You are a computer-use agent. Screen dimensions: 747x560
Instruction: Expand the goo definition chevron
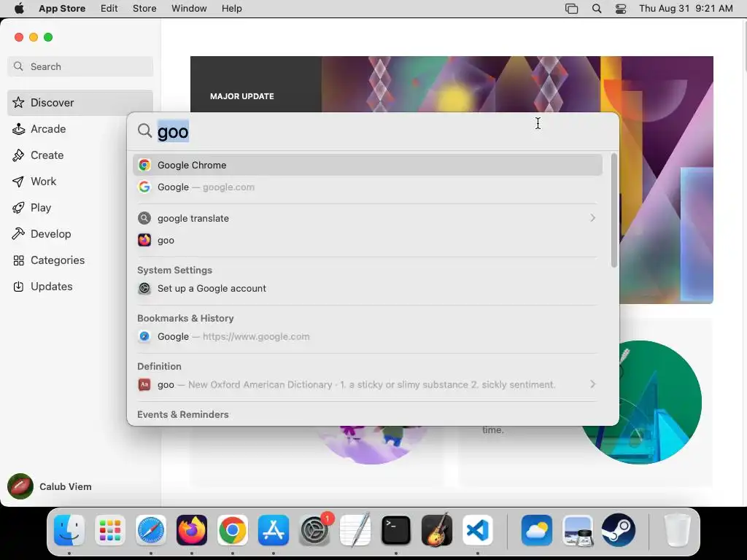(x=592, y=384)
